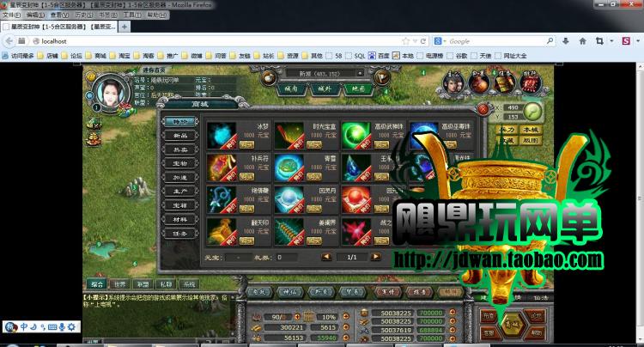Close the 商城 shop window
This screenshot has height=347, width=644.
pyautogui.click(x=483, y=109)
